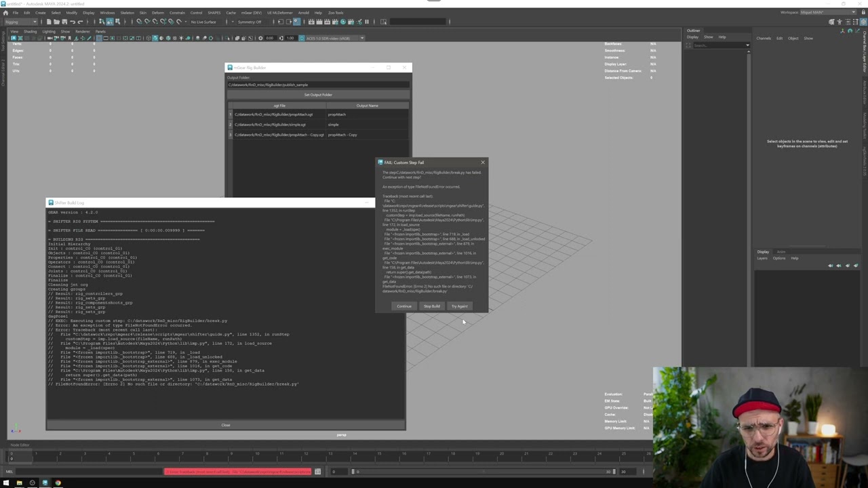Click Channel Box hyperbolic pencil icon

coord(858,30)
